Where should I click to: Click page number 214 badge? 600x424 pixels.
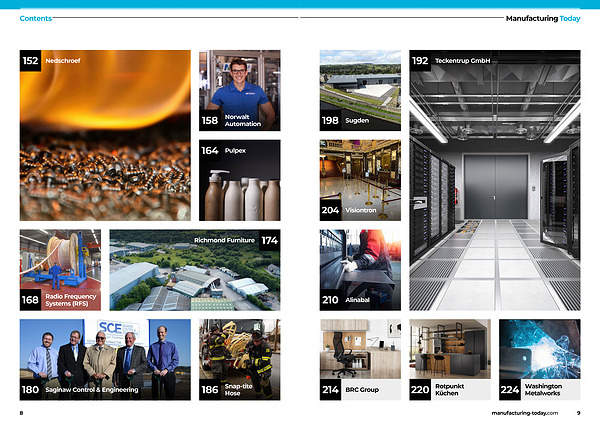point(330,390)
